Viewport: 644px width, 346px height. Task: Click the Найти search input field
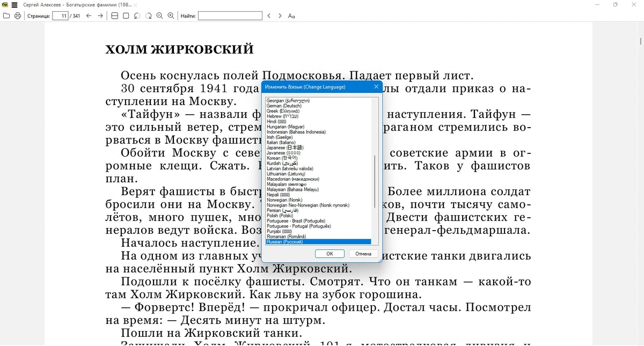(x=230, y=16)
